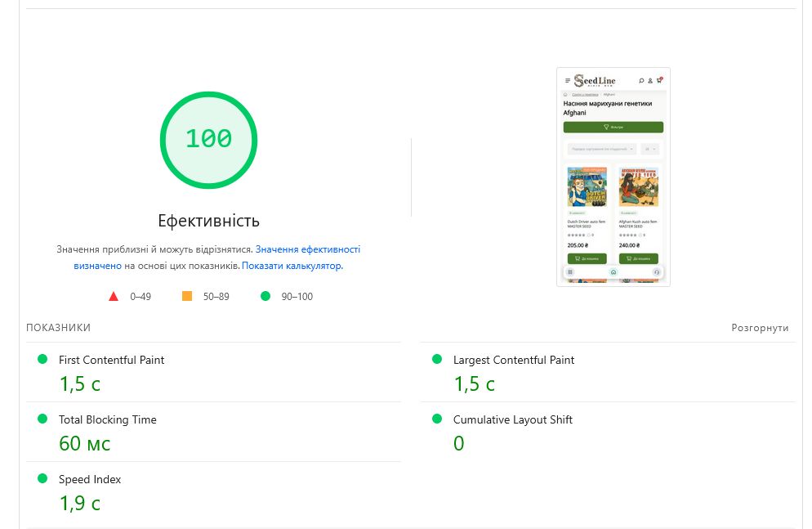Open the Значення ефективності визначено link
Viewport: 812px width, 529px height.
[x=307, y=249]
